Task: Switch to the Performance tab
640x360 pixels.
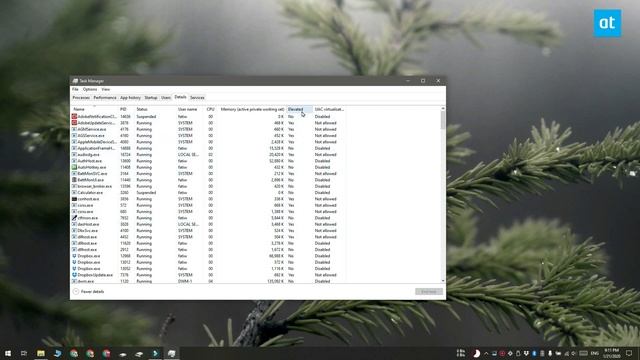Action: coord(105,98)
